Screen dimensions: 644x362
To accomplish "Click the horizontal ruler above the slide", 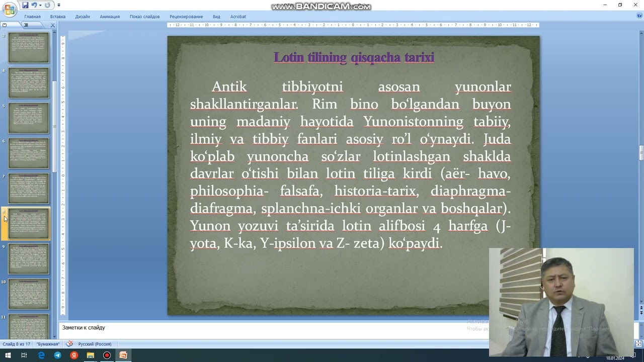I will 353,25.
